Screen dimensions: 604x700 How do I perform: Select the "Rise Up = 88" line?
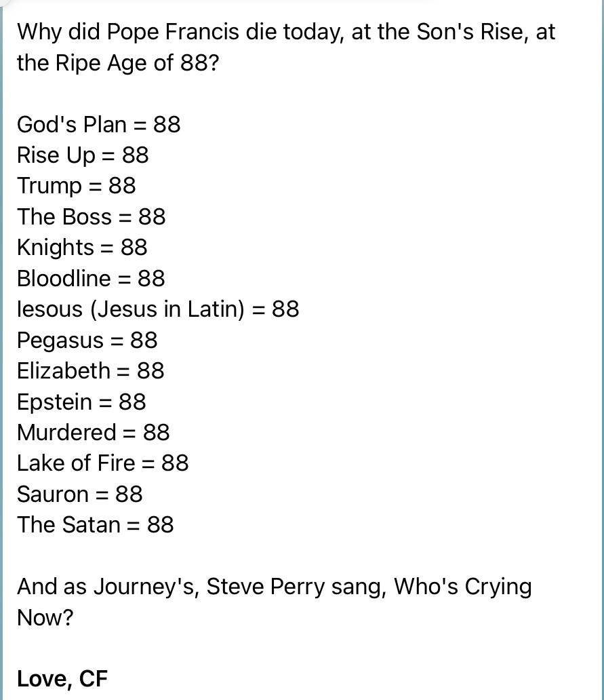point(83,155)
